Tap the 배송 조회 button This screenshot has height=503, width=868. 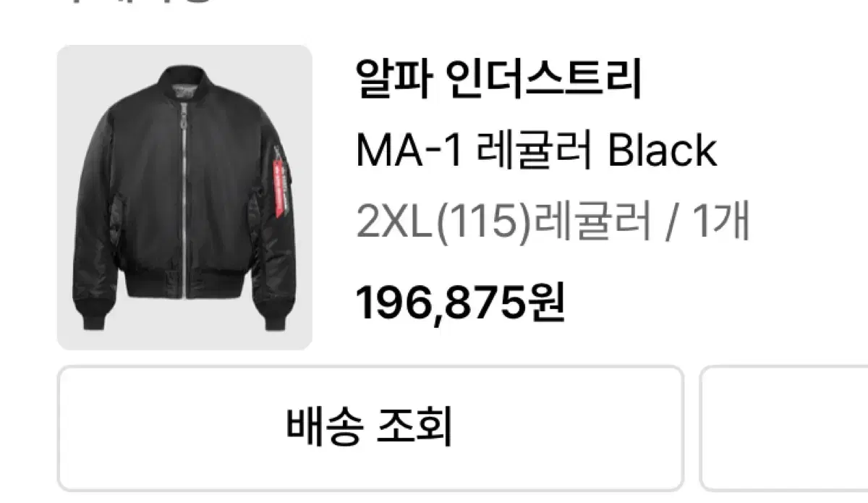pyautogui.click(x=370, y=428)
